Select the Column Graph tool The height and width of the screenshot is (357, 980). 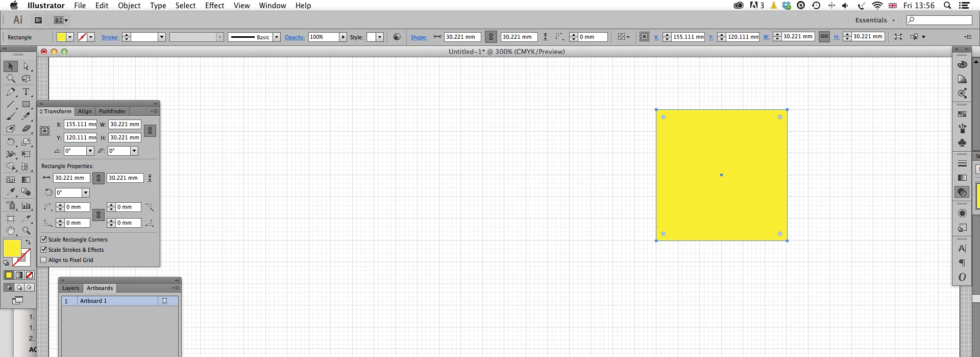point(26,205)
